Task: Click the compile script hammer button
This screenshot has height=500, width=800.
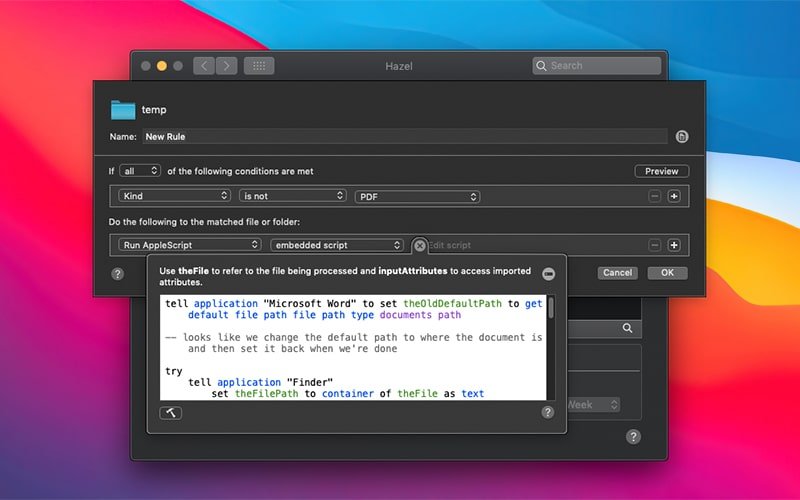Action: tap(170, 412)
